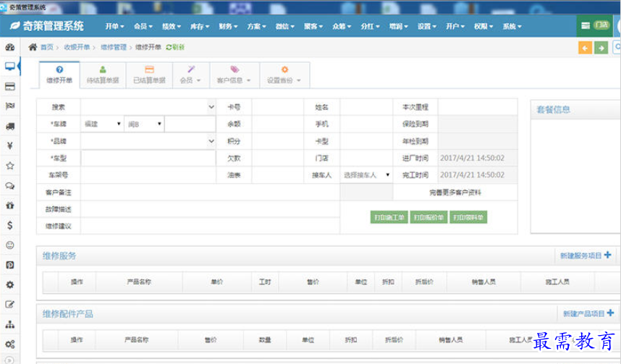This screenshot has width=621, height=364.
Task: Click the 车架号 input field
Action: (x=148, y=175)
